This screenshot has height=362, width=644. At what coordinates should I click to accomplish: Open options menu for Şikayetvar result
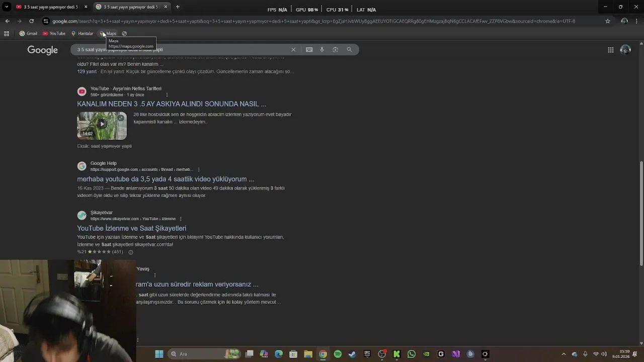click(181, 219)
